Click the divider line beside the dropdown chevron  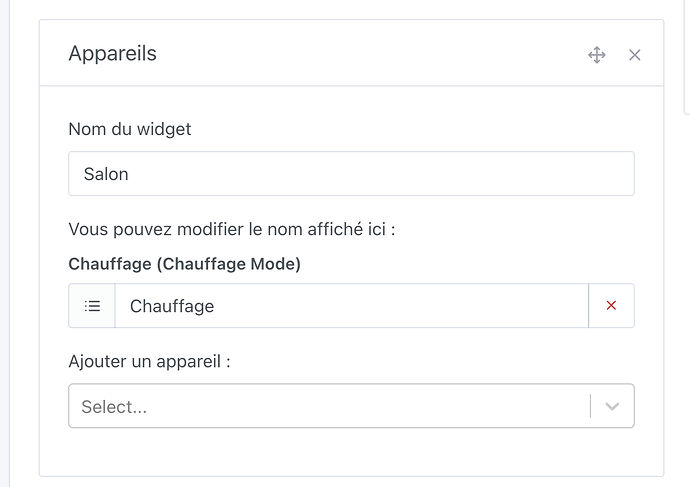pos(591,407)
